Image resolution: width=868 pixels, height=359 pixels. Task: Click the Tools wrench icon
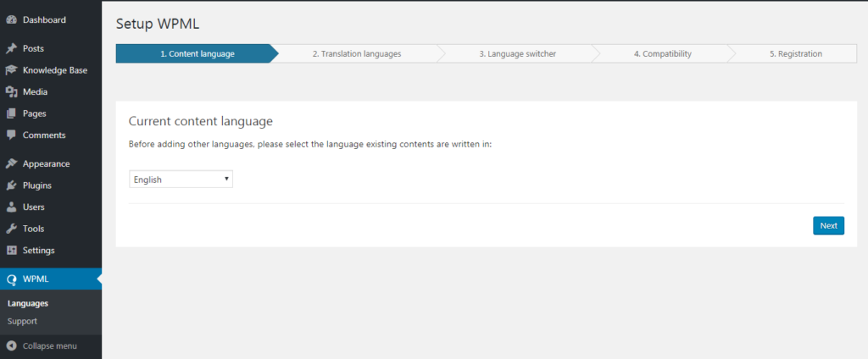point(11,229)
